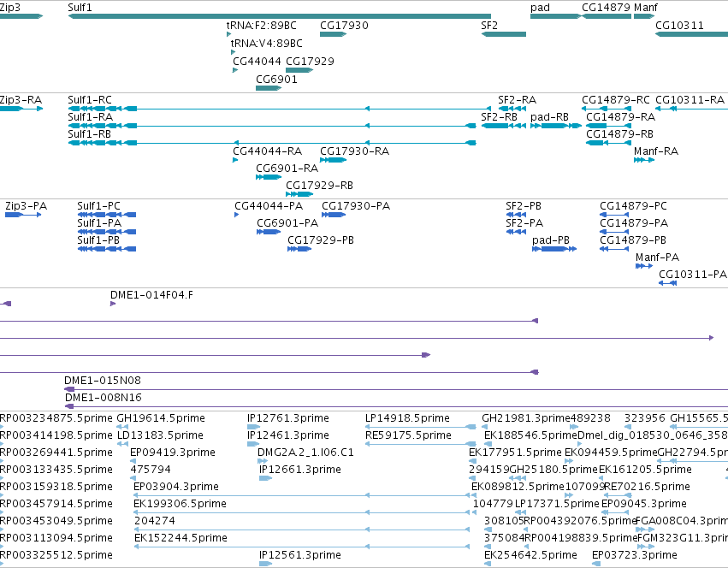Click the SF2-RA transcript label
This screenshot has height=568, width=728.
518,100
